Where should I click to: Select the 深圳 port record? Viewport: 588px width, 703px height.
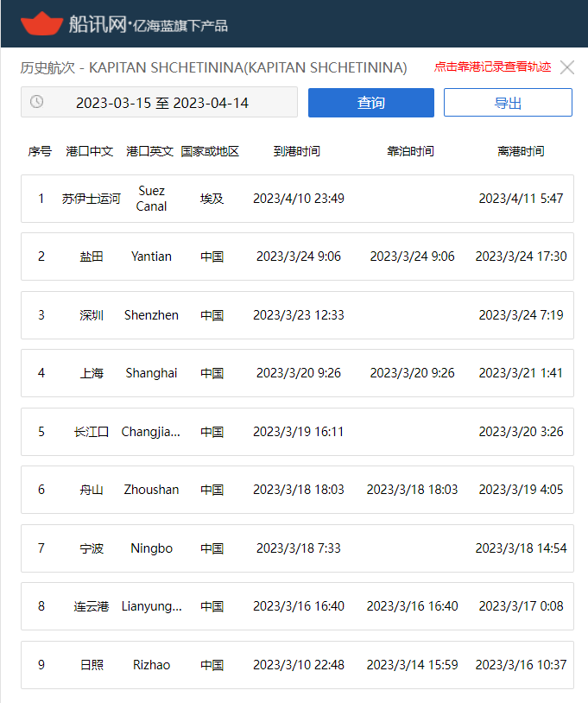[x=297, y=315]
